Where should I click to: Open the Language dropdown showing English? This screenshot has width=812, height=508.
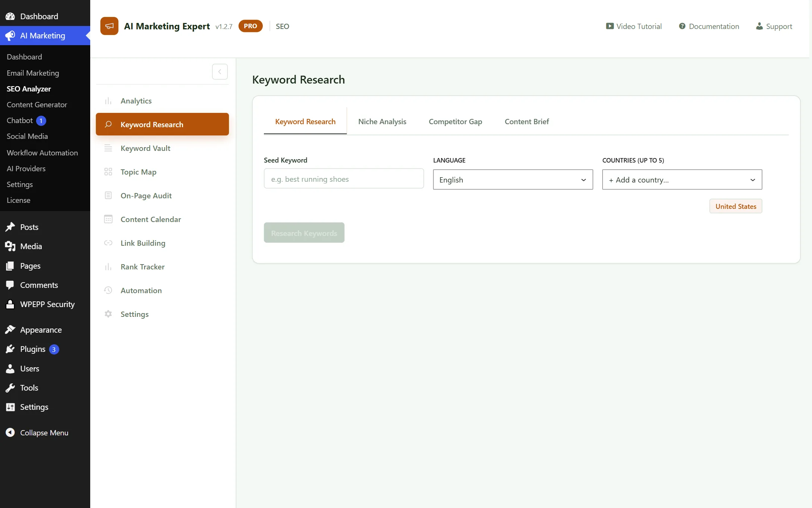[x=513, y=179]
